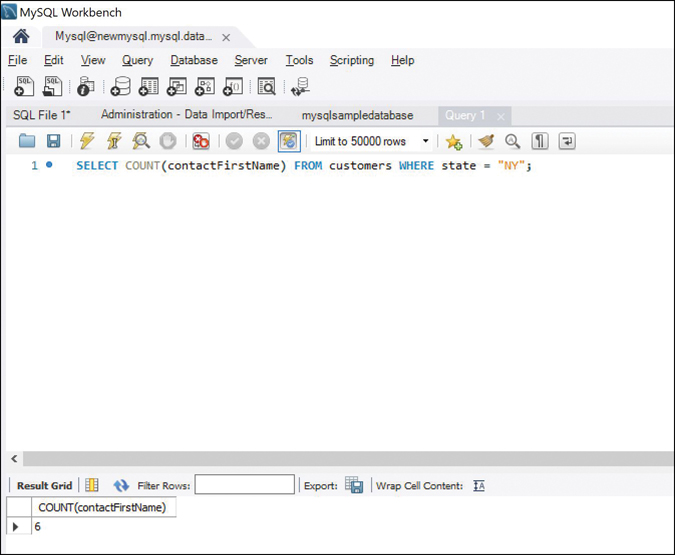The image size is (675, 555).
Task: Create a new stored procedure icon
Action: [x=205, y=86]
